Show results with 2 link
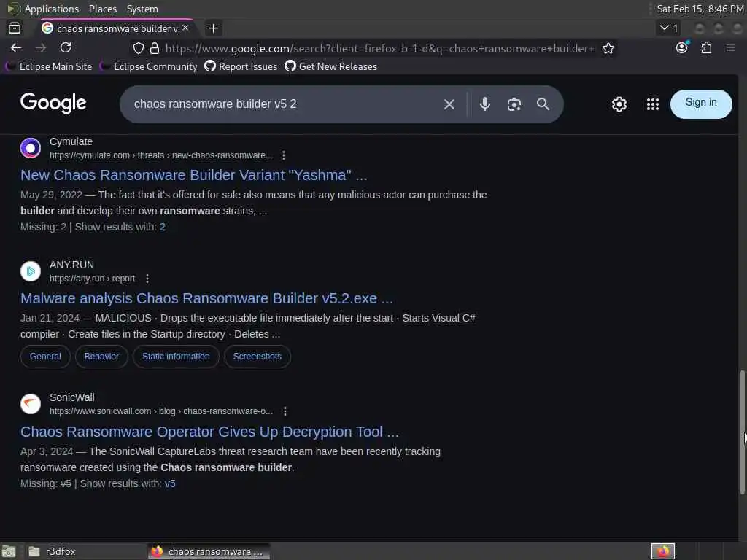Viewport: 747px width, 560px height. [163, 227]
